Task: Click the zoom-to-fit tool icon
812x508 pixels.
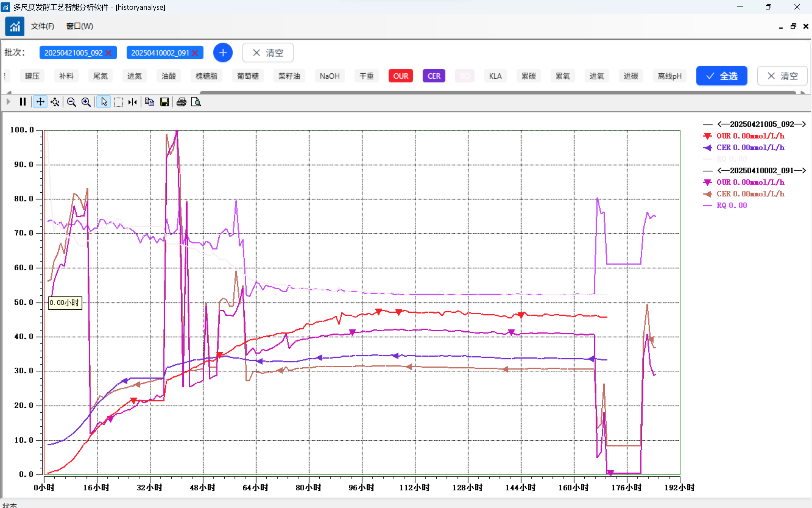Action: click(55, 102)
